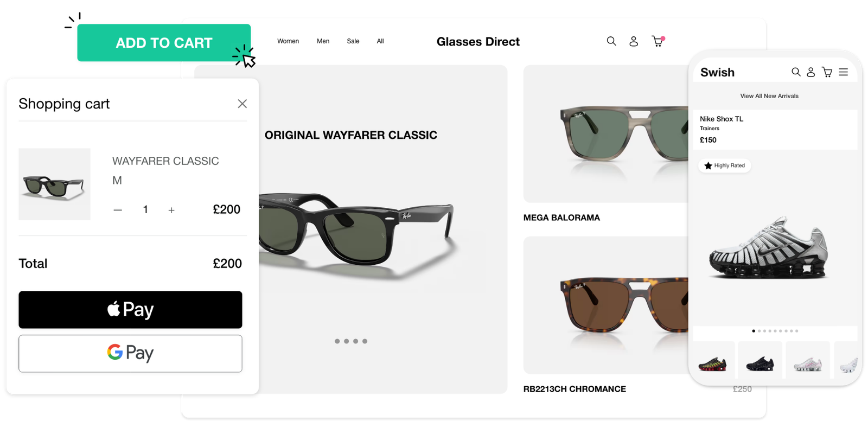Open the Glasses Direct shopping cart icon
868x434 pixels.
pyautogui.click(x=657, y=41)
